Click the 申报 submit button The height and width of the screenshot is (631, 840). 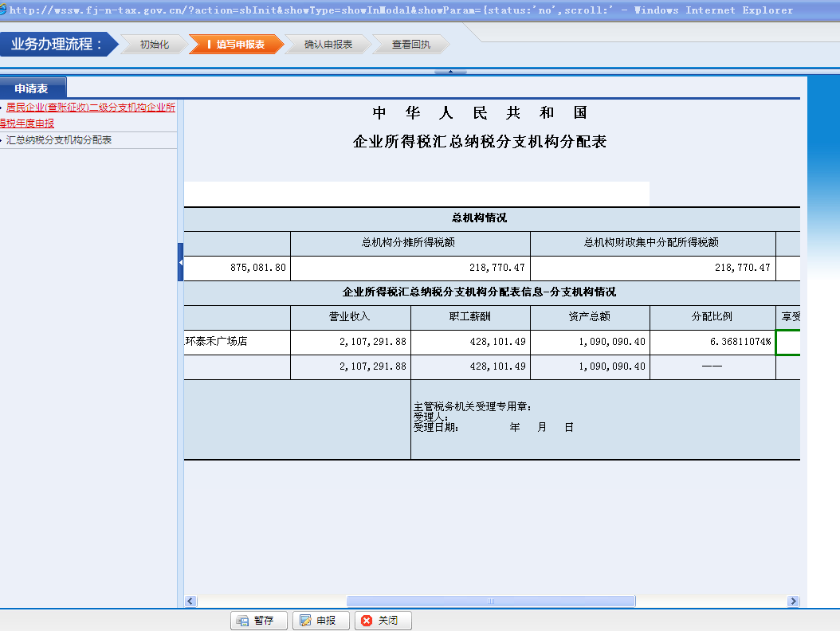(x=321, y=621)
